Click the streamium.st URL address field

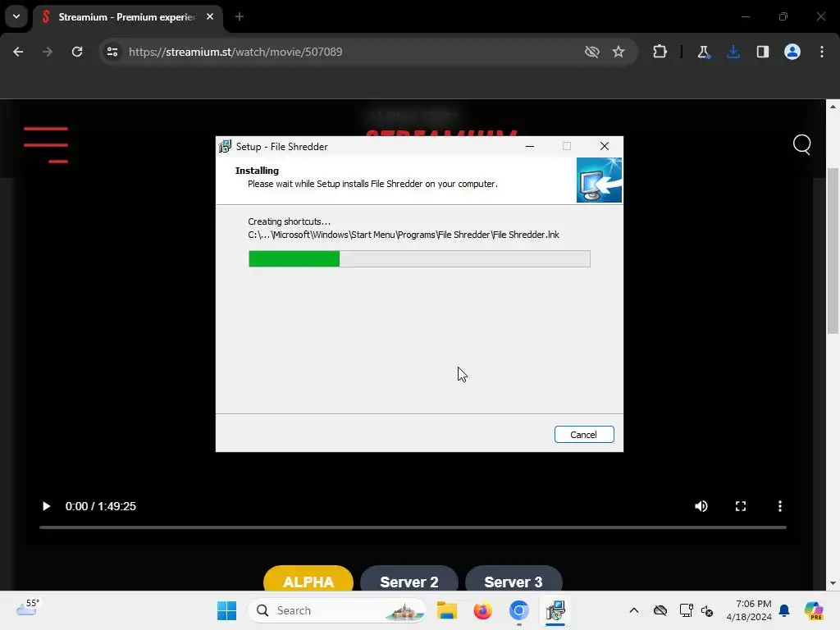(x=235, y=52)
